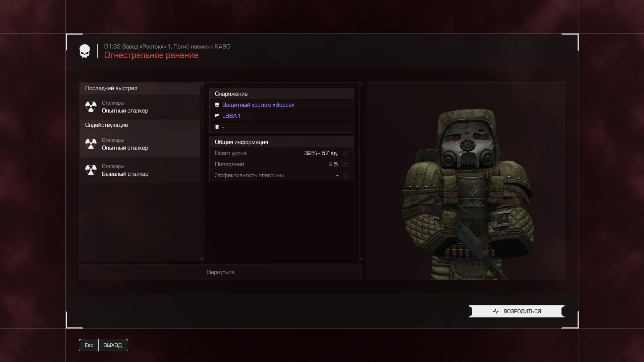Image resolution: width=644 pixels, height=362 pixels.
Task: Click details panel scrollbar down arrow
Action: coord(361,259)
